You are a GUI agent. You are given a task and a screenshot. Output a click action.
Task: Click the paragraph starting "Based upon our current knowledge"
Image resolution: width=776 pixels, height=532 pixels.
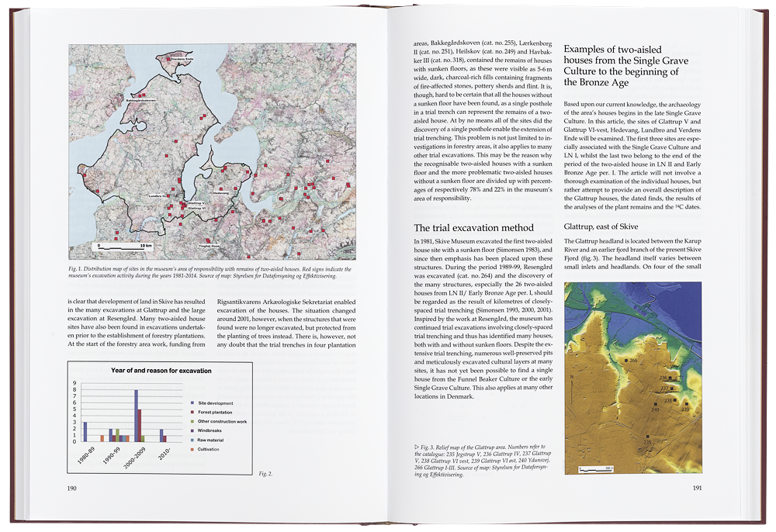[x=632, y=156]
